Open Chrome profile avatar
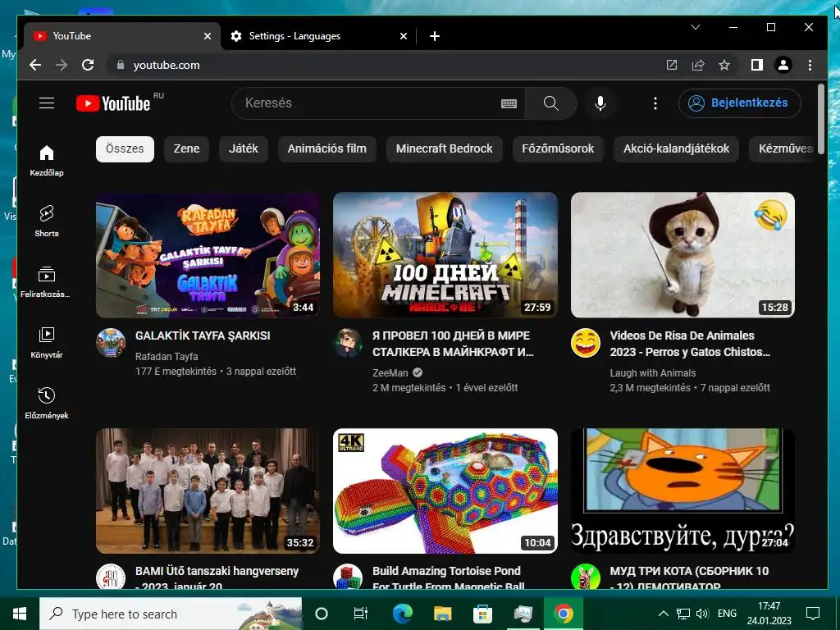The width and height of the screenshot is (840, 630). [783, 65]
